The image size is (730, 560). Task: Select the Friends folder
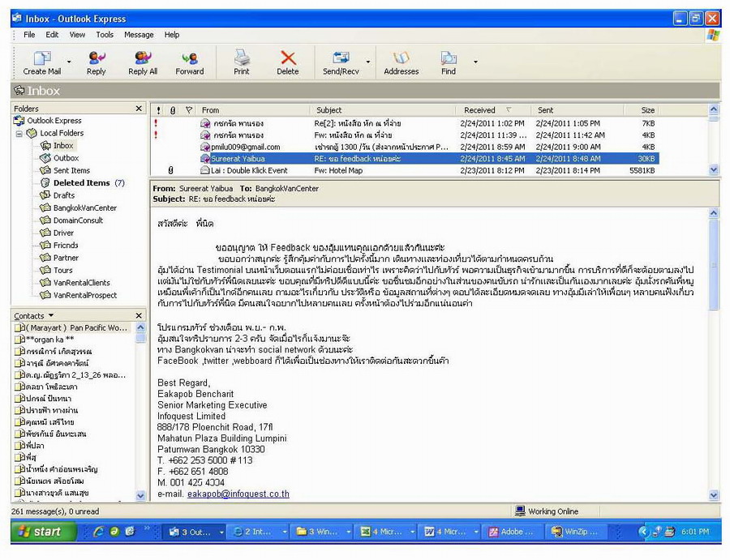[66, 245]
